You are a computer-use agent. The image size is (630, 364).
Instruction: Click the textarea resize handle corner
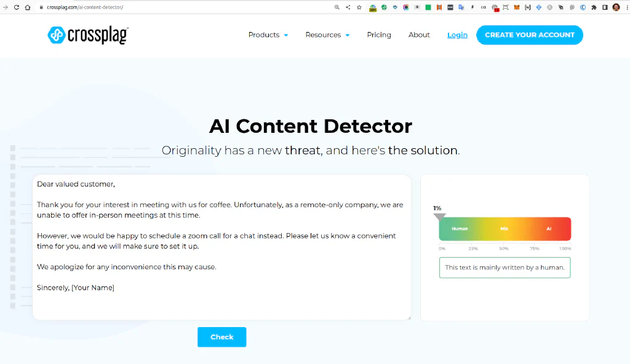(x=409, y=318)
